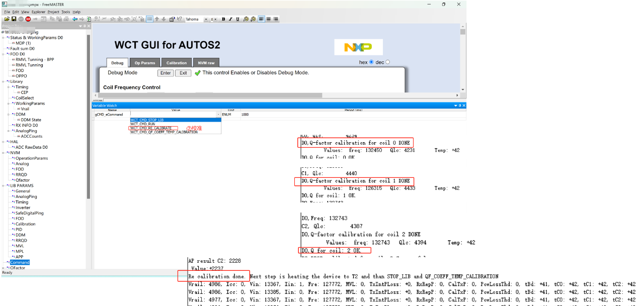Image resolution: width=644 pixels, height=306 pixels.
Task: Open the Explorer menu
Action: [x=38, y=12]
